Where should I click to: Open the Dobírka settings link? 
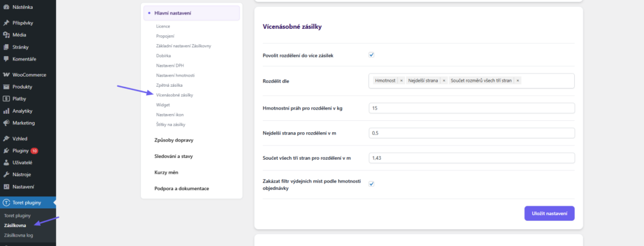164,56
